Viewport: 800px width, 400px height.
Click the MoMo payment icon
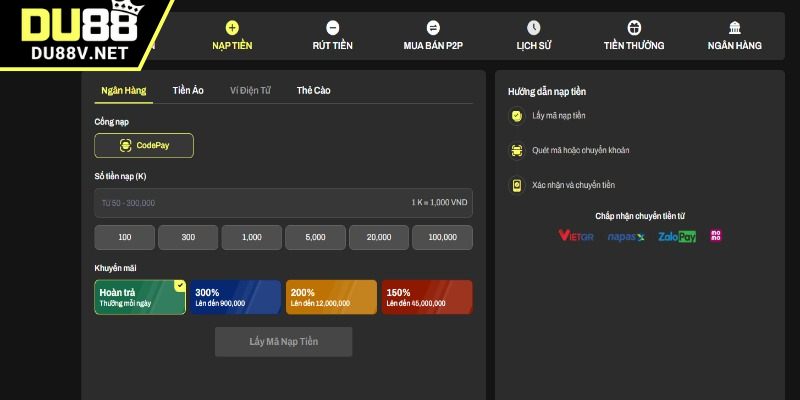716,237
